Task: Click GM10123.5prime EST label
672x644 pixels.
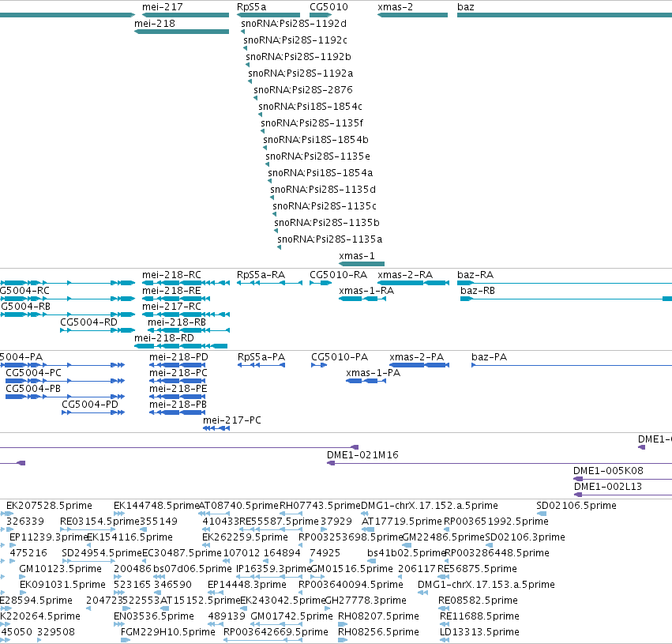Action: click(x=61, y=569)
